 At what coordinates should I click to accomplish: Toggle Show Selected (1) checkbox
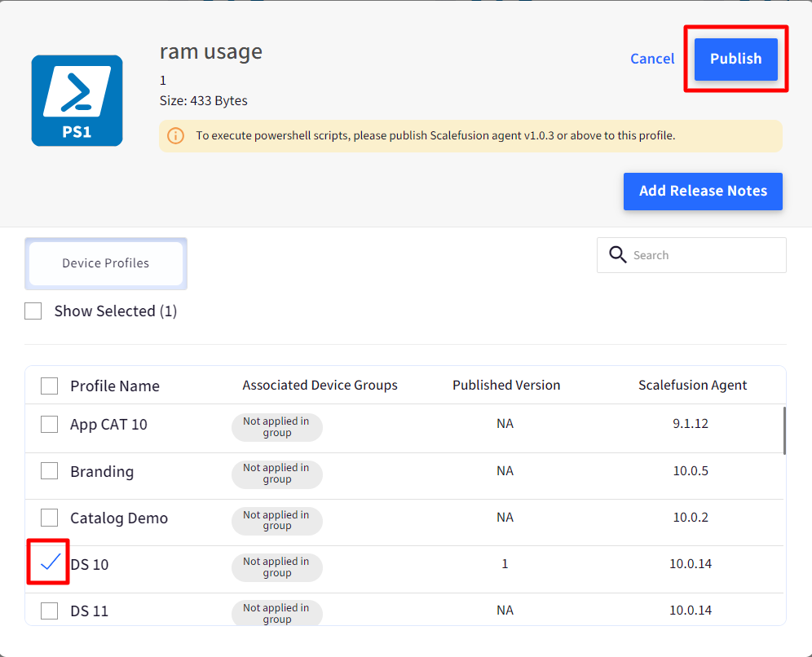point(33,311)
